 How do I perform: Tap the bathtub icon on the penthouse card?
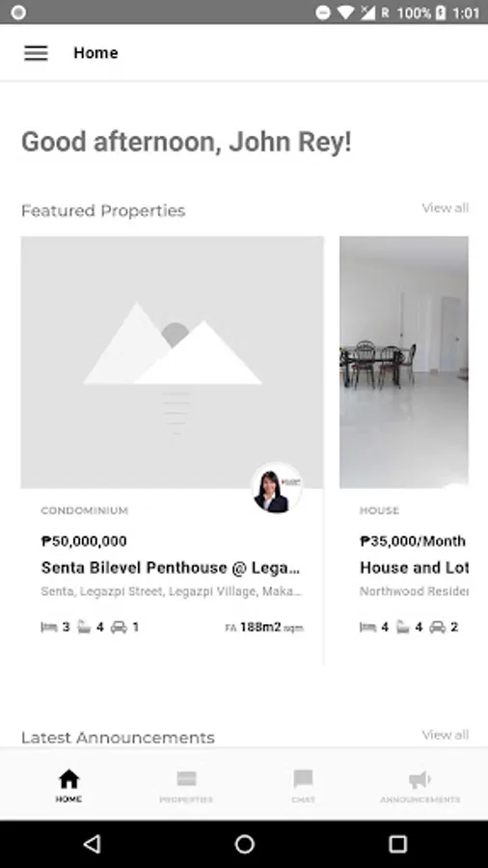(x=84, y=627)
